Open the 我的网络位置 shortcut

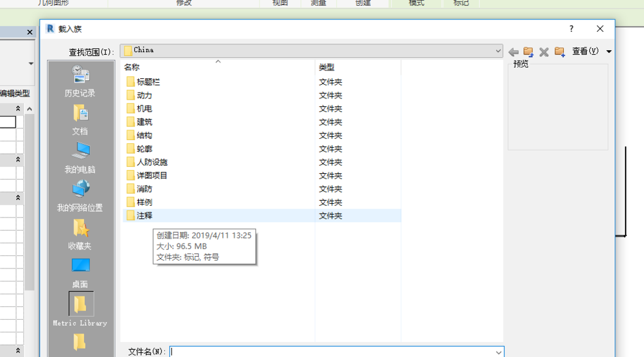point(80,189)
